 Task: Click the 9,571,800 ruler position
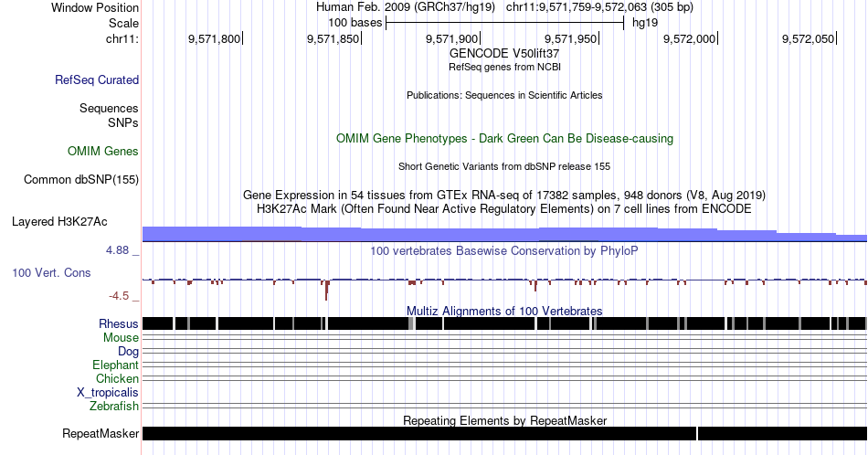point(215,38)
